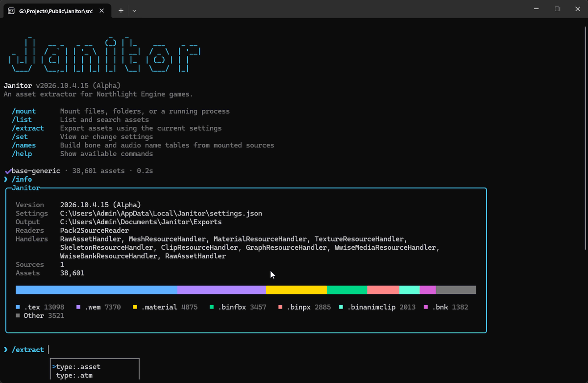Click the Janitor\Exports output path
The image size is (588, 383).
(141, 222)
